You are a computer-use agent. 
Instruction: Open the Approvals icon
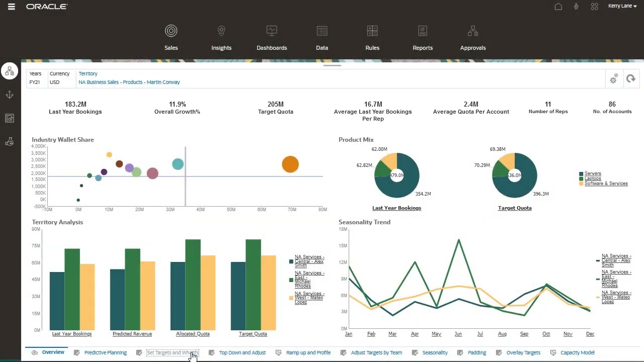(x=473, y=31)
